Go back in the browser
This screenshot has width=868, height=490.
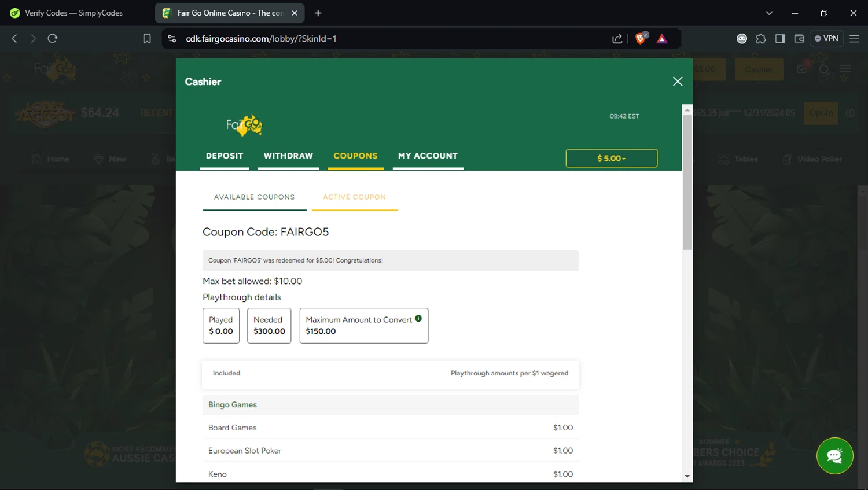pyautogui.click(x=14, y=39)
